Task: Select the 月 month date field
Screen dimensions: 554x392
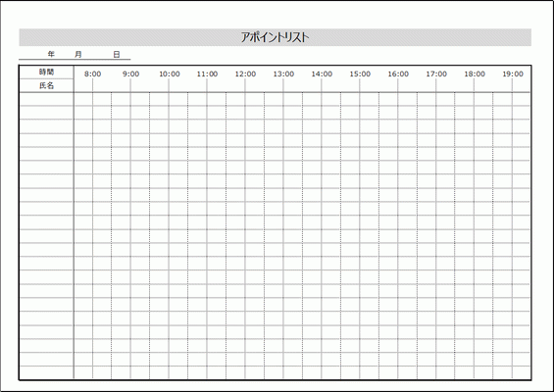Action: (x=78, y=54)
